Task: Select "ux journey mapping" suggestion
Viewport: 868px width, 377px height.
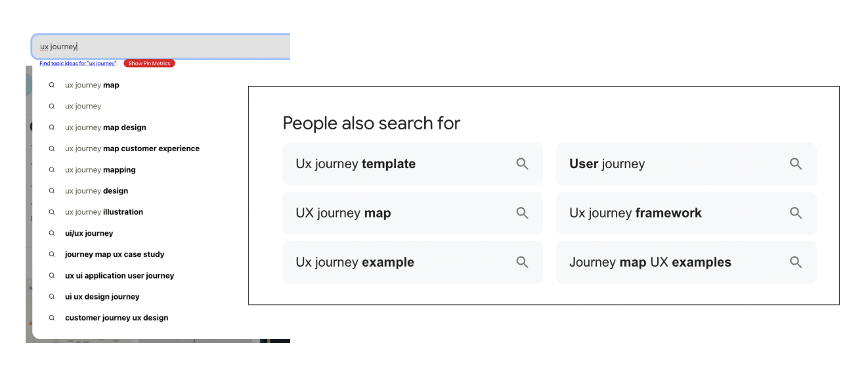Action: (x=100, y=169)
